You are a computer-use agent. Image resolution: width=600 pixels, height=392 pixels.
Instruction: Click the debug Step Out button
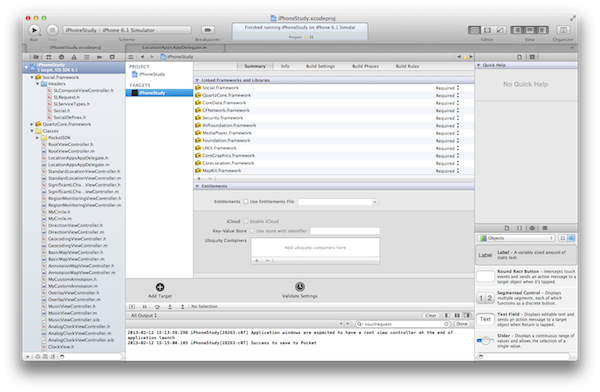(x=183, y=307)
